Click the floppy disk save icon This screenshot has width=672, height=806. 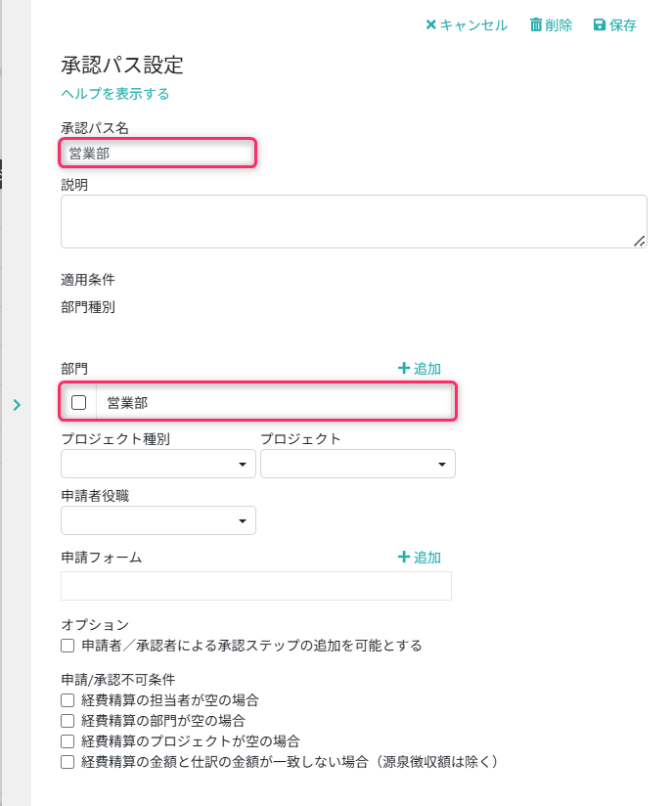coord(600,25)
